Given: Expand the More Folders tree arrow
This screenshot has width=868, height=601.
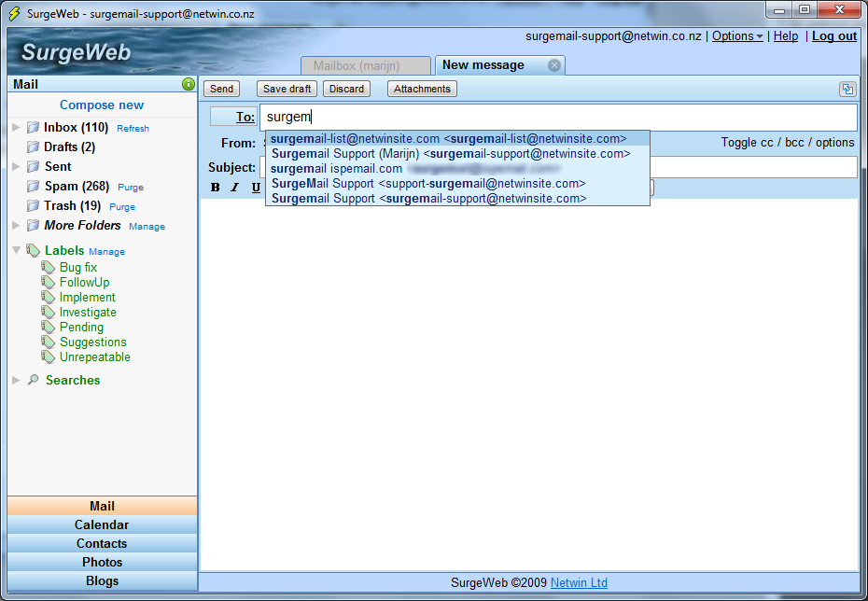Looking at the screenshot, I should (16, 226).
